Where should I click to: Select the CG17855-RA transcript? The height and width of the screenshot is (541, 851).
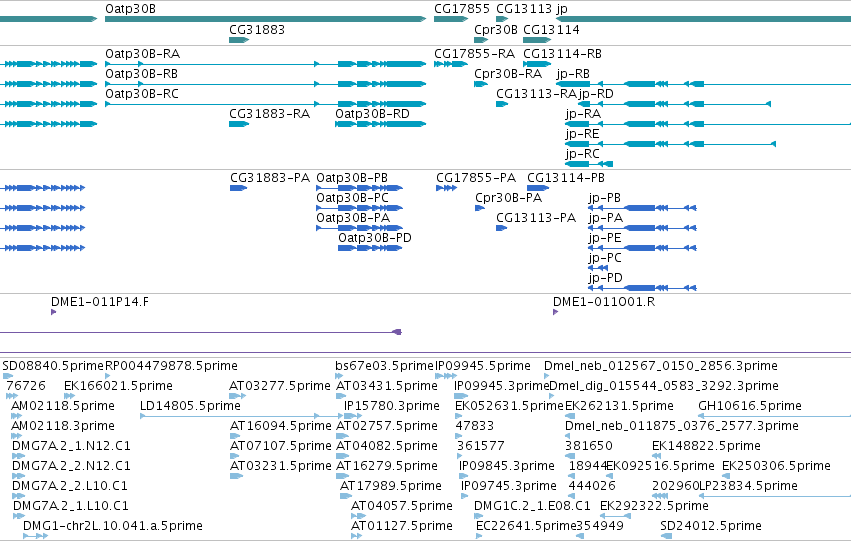tap(450, 64)
